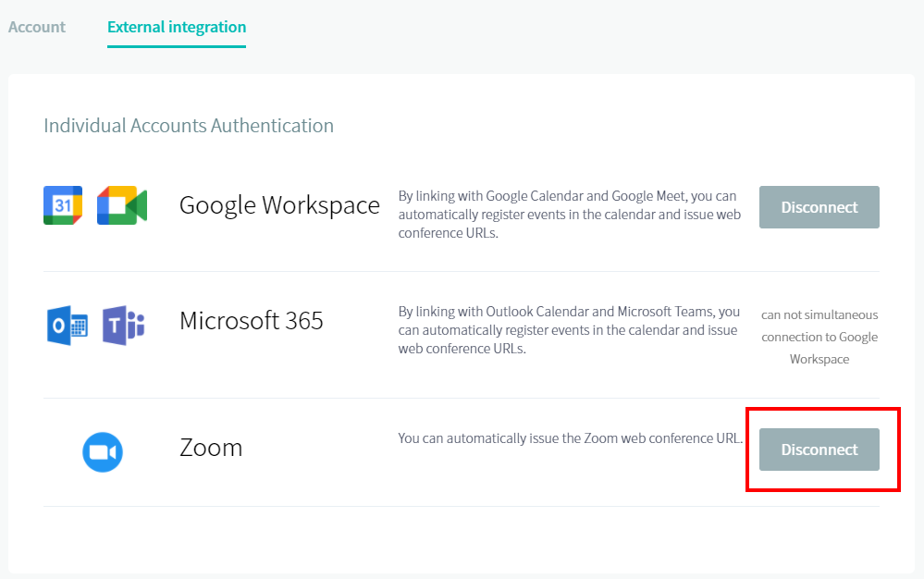924x579 pixels.
Task: Click the Individual Accounts Authentication heading
Action: pyautogui.click(x=189, y=125)
